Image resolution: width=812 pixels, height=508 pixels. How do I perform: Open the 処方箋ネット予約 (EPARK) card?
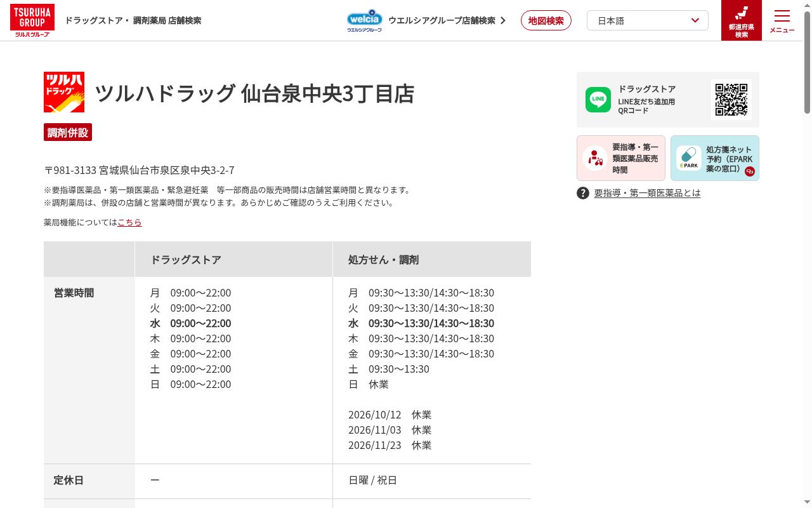[x=715, y=158]
